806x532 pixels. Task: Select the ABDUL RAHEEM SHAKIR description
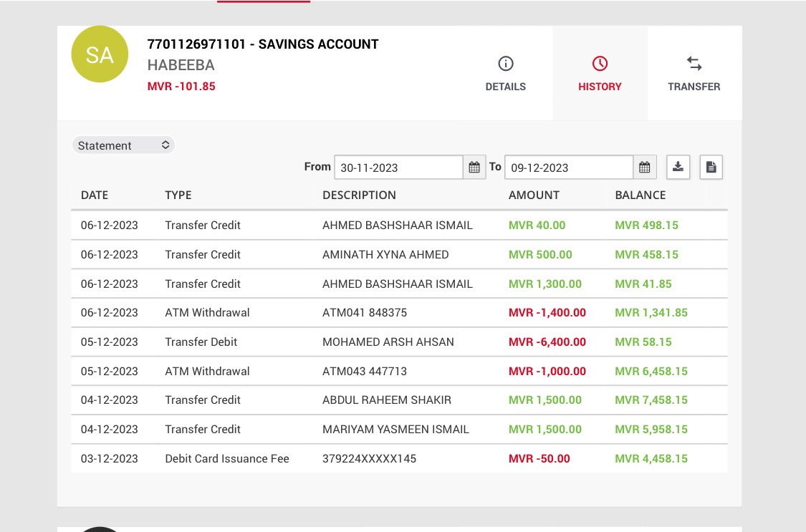tap(387, 400)
